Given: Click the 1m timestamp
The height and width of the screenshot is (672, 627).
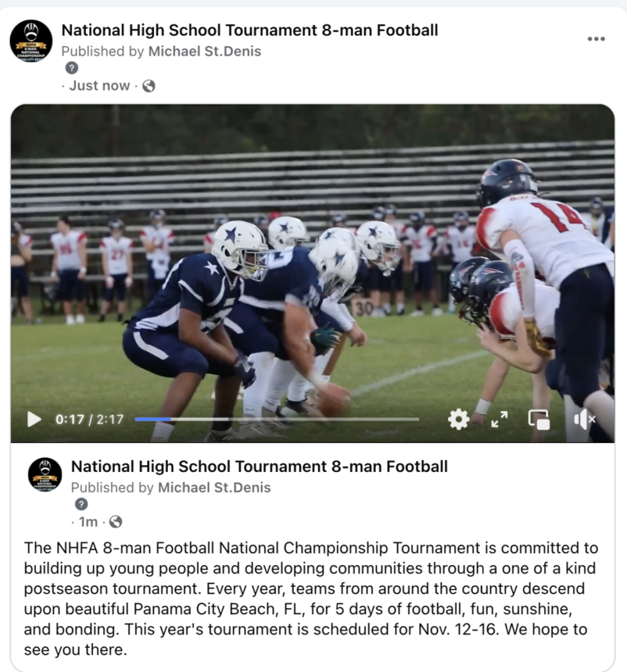Looking at the screenshot, I should coord(89,522).
